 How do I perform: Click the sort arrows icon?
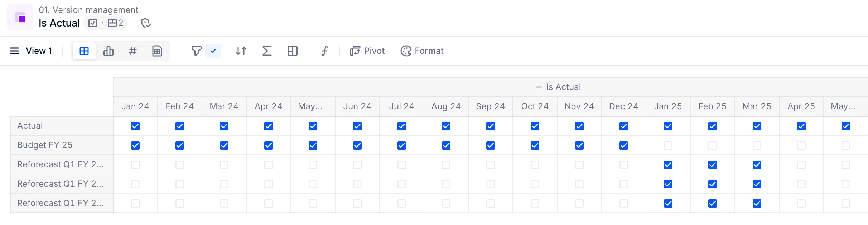point(241,51)
